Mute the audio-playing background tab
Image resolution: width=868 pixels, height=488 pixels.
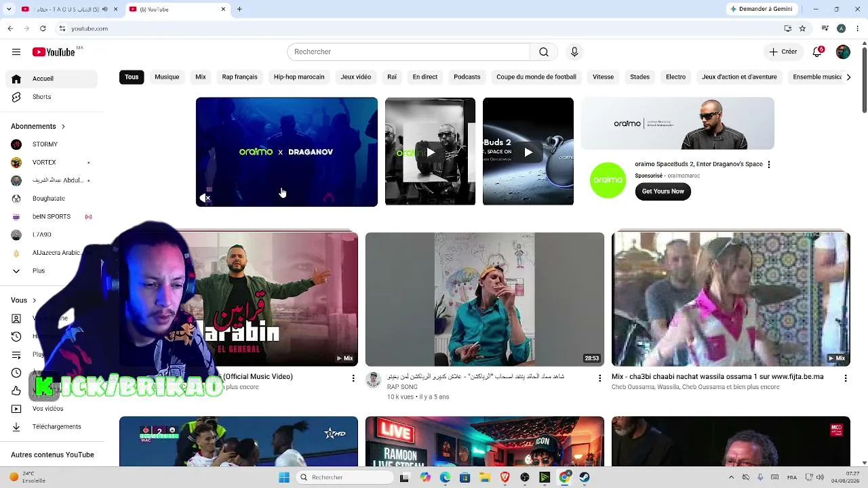104,9
